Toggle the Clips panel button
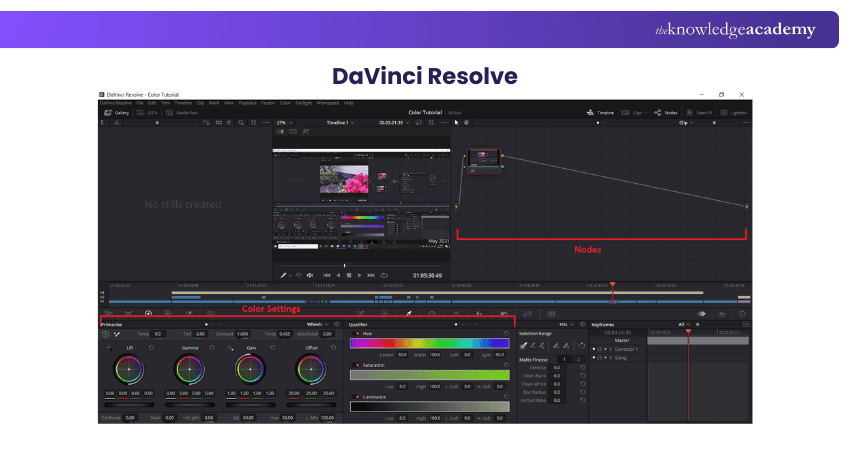The height and width of the screenshot is (450, 850). pyautogui.click(x=632, y=113)
